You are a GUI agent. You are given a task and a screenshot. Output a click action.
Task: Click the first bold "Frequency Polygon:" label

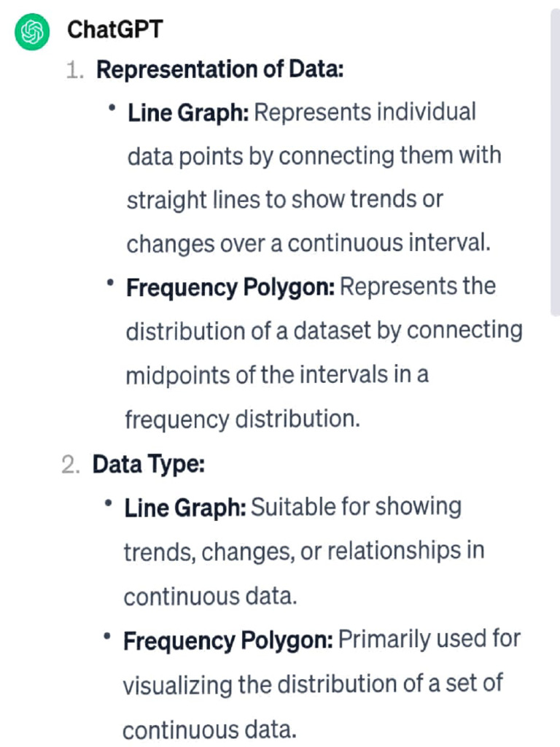230,287
